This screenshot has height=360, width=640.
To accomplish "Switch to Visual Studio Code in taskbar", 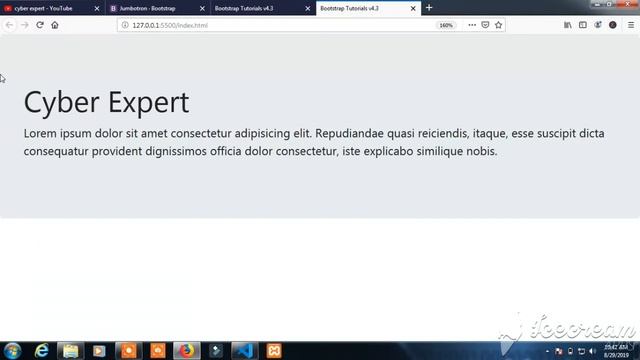I will point(245,351).
